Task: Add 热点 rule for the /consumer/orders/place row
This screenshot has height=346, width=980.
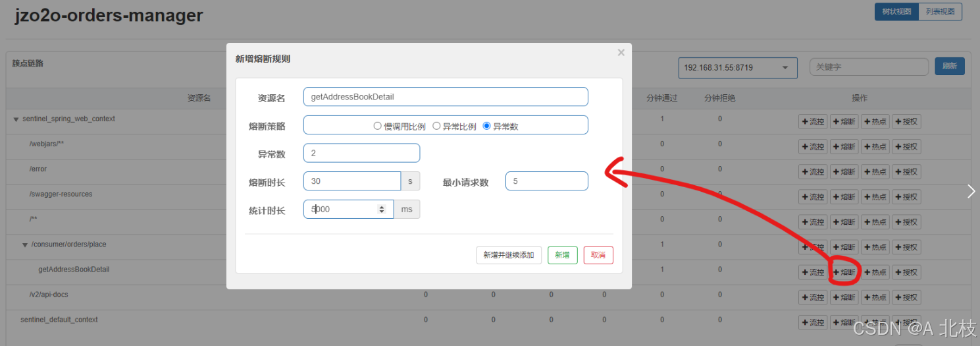Action: point(875,246)
